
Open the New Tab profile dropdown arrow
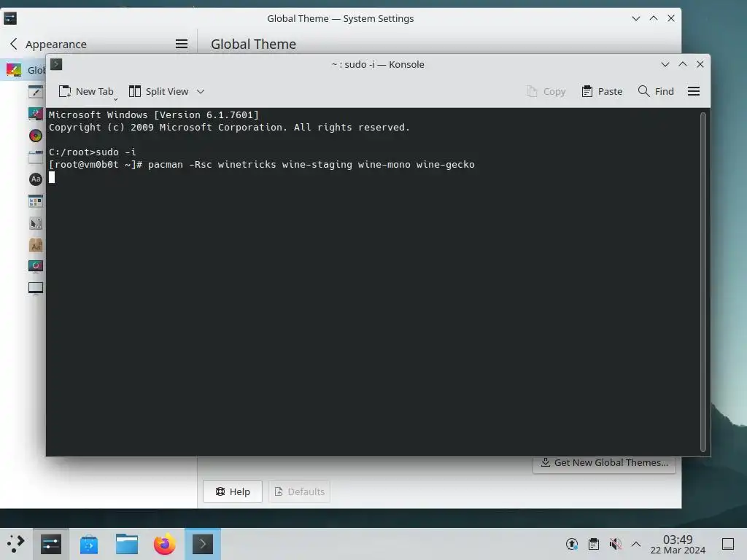pyautogui.click(x=115, y=99)
